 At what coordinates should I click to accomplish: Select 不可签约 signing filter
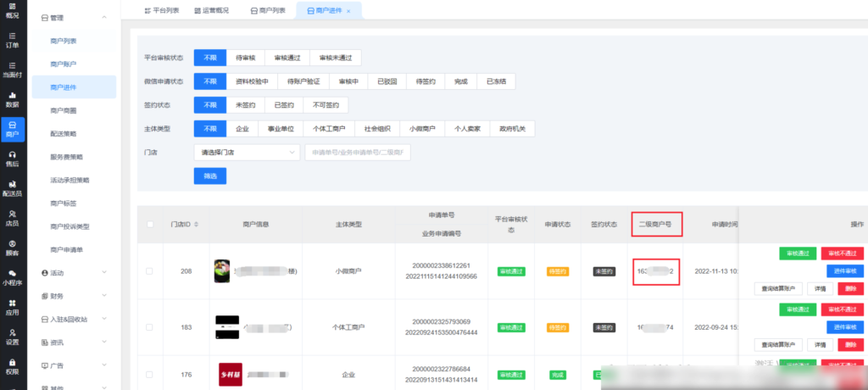tap(325, 105)
